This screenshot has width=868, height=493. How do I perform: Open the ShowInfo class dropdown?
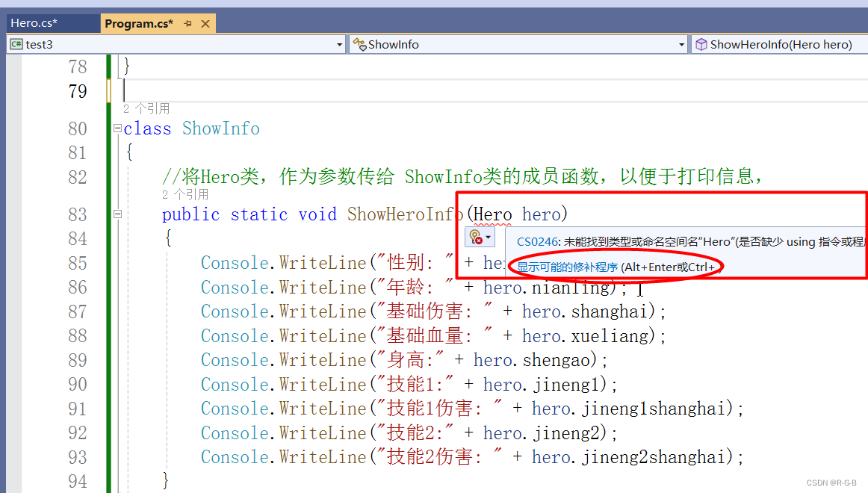click(681, 45)
